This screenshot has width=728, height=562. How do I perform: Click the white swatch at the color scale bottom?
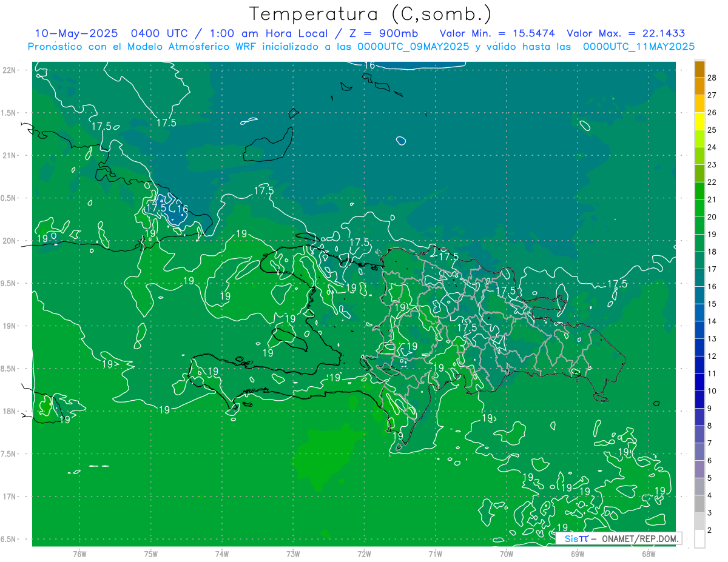[699, 539]
